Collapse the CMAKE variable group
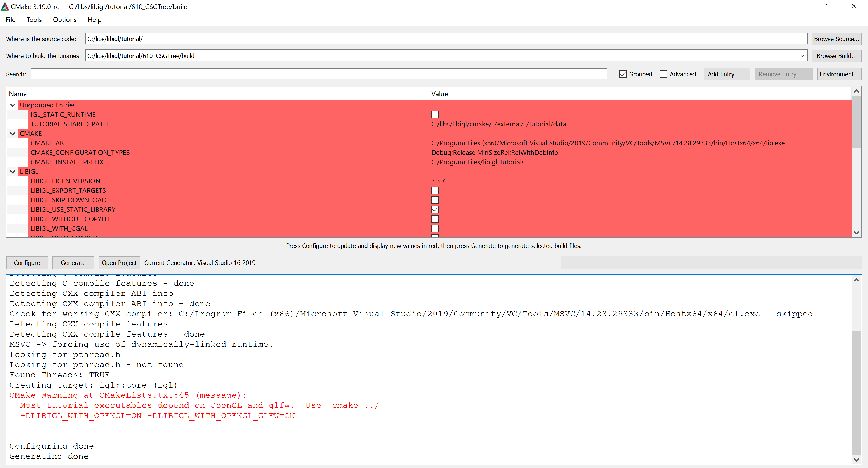This screenshot has height=468, width=868. coord(12,133)
